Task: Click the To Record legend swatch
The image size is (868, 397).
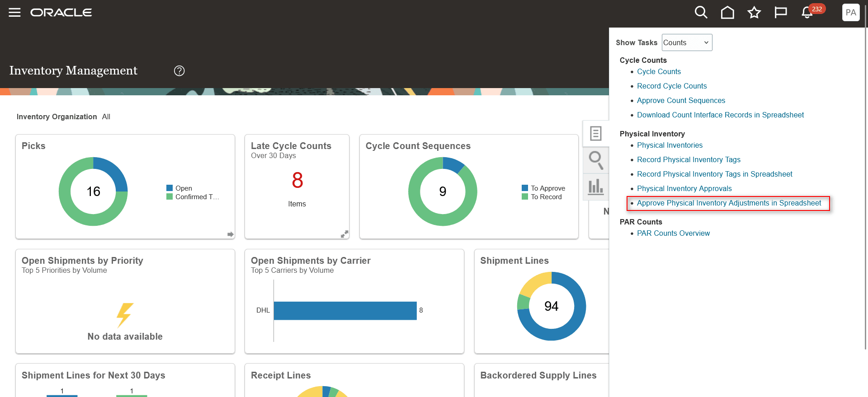Action: point(525,196)
